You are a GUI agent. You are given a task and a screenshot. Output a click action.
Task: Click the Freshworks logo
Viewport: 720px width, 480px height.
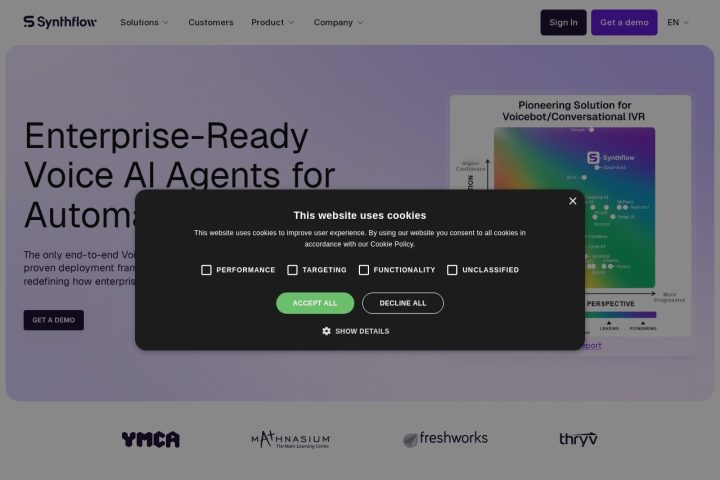pos(445,439)
